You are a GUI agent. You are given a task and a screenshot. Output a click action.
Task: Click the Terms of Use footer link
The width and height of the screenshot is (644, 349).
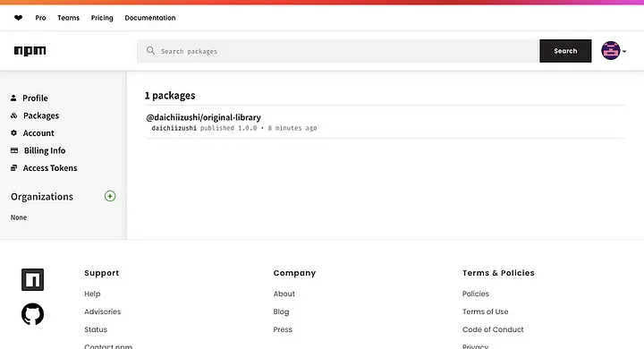(x=485, y=311)
